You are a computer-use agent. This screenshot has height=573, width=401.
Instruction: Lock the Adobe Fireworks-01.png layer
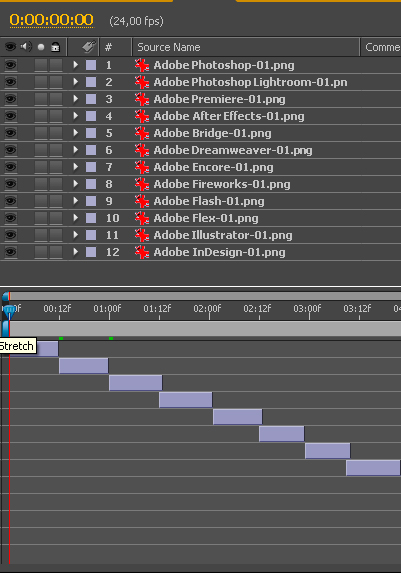point(56,184)
